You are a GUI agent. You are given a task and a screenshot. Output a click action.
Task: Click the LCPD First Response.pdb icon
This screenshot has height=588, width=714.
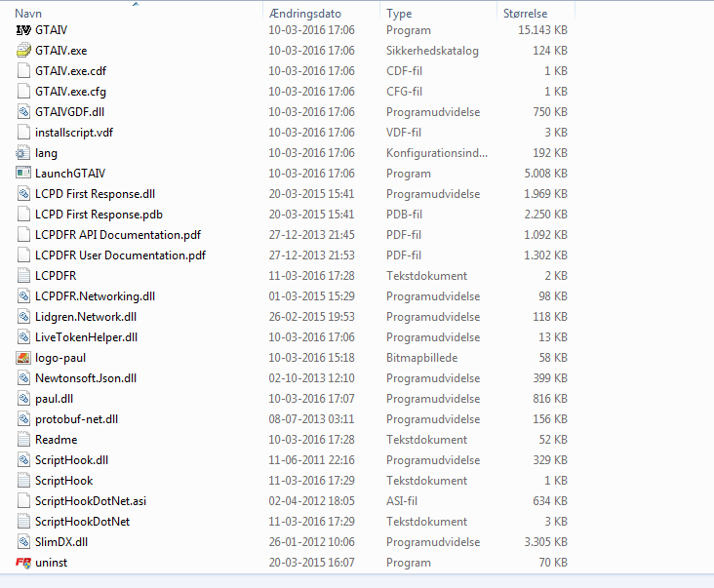pyautogui.click(x=23, y=215)
